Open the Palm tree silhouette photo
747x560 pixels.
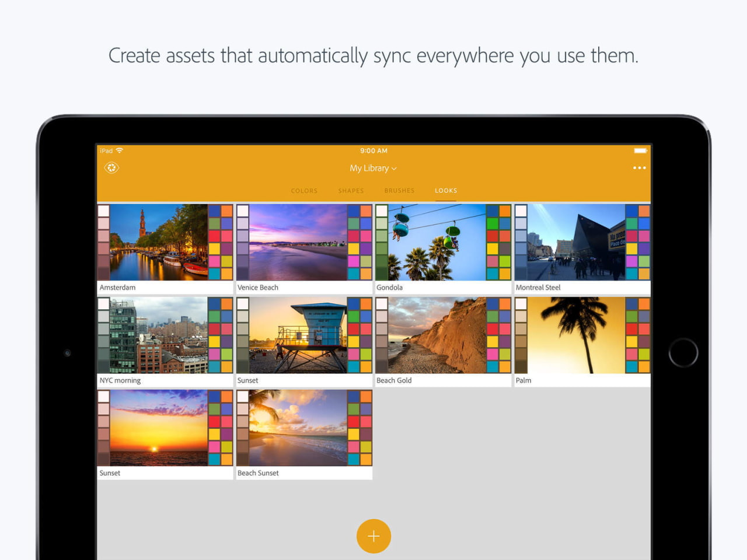pos(576,335)
